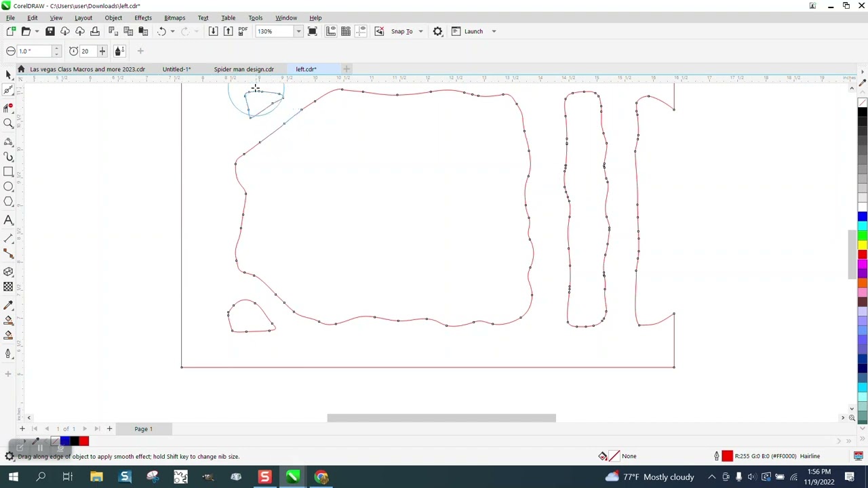Screen dimensions: 868x488
Task: Toggle show grid button
Action: 346,31
